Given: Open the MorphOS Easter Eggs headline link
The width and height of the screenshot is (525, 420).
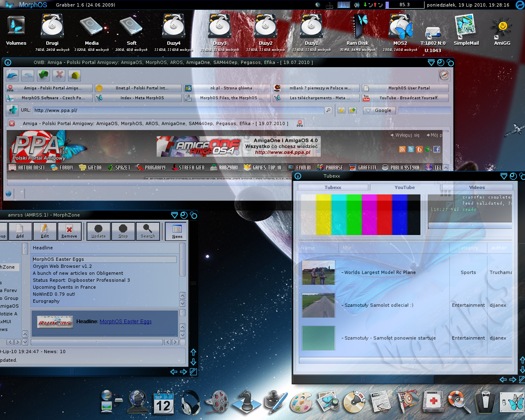Looking at the screenshot, I should click(126, 322).
